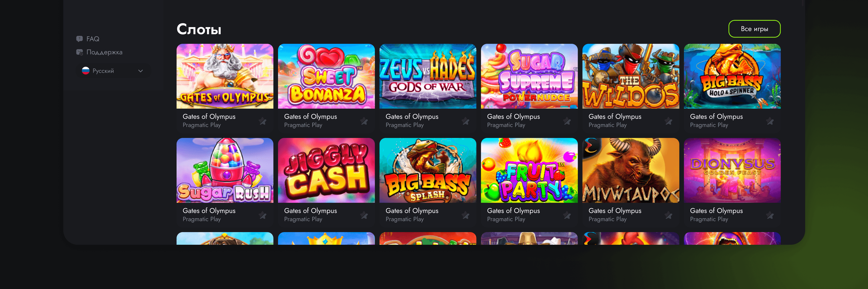Click favorite star icon under Jiggly Cash
The image size is (868, 289).
point(364,215)
